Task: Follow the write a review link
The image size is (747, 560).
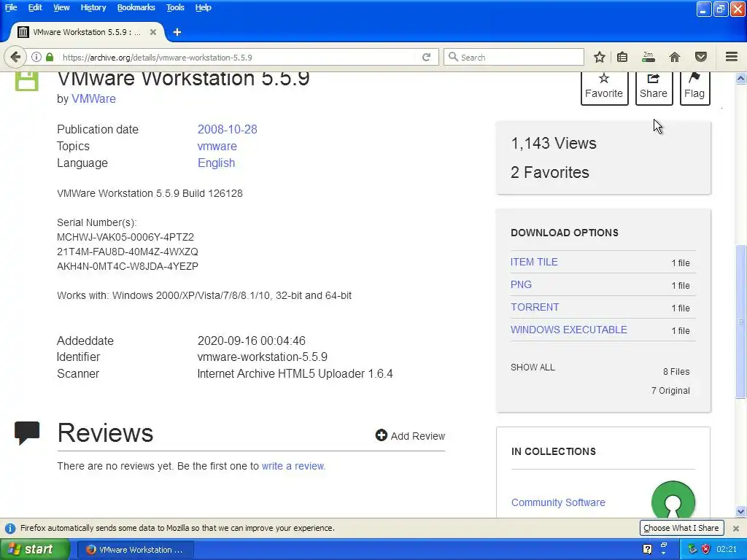Action: pos(293,466)
